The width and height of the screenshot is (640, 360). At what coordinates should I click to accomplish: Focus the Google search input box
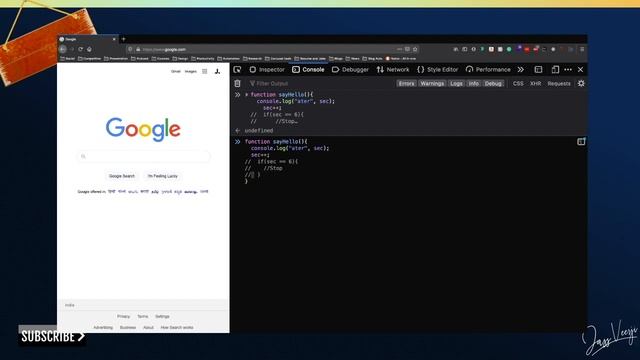(143, 156)
